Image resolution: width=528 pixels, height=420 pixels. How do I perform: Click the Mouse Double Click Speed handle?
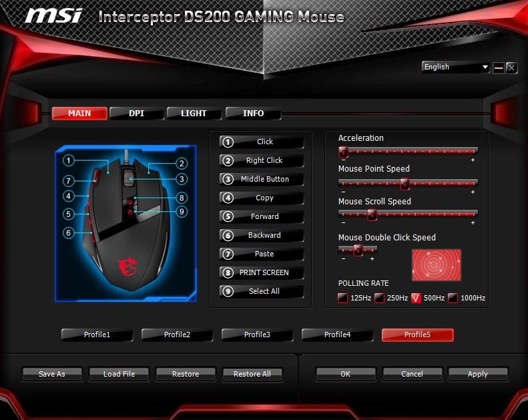[358, 250]
